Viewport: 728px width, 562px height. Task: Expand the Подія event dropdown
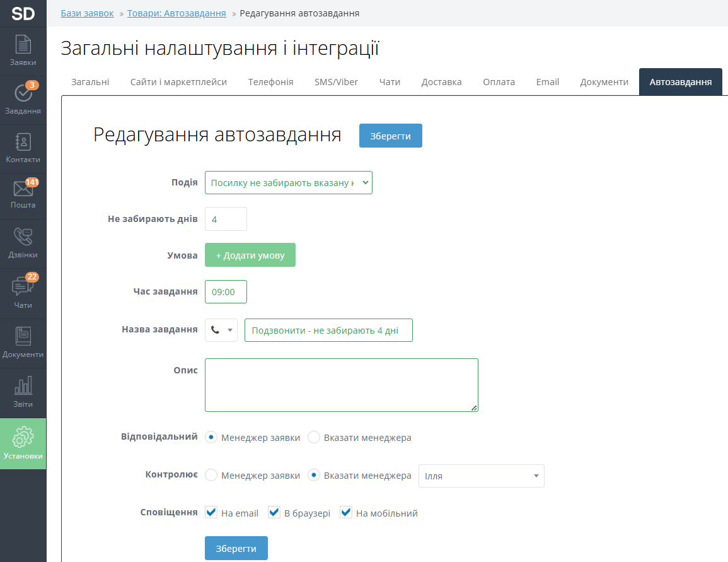tap(288, 183)
